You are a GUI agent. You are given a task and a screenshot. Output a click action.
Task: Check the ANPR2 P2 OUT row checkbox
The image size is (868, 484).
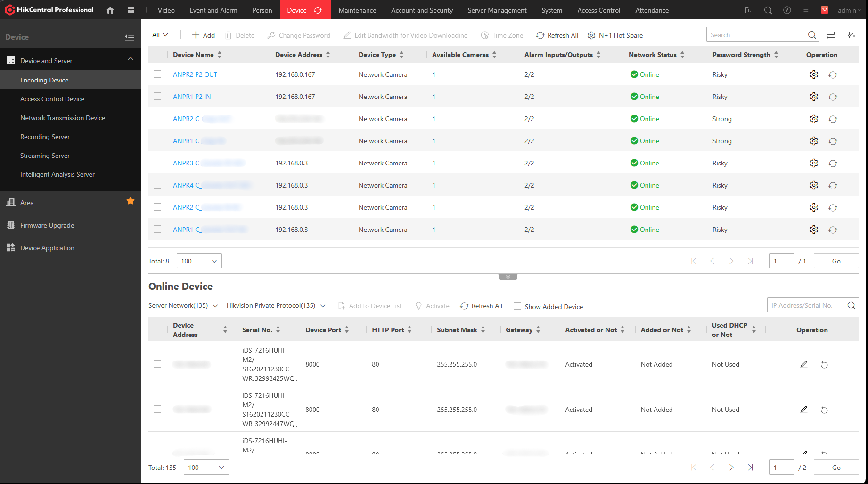point(157,74)
